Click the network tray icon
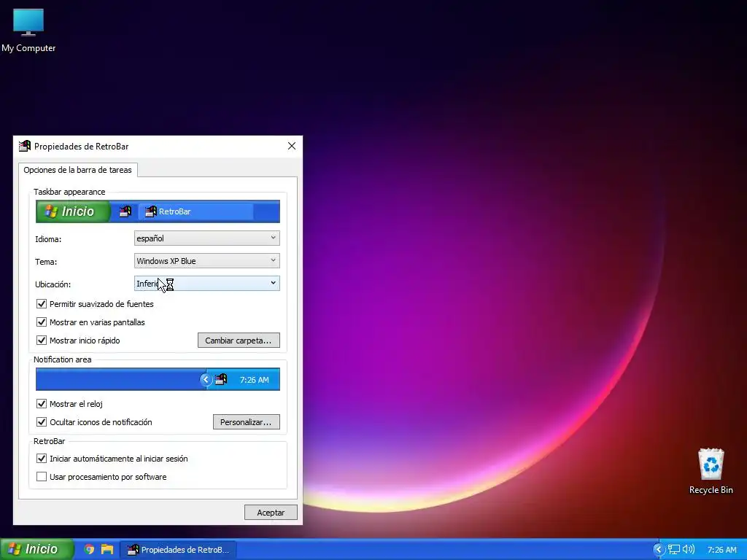The image size is (747, 560). (x=673, y=550)
